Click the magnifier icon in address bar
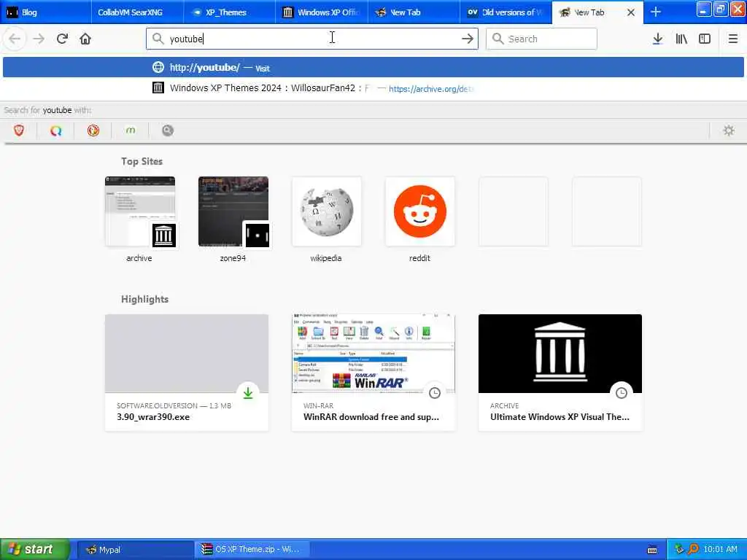Screen dimensions: 747x560 158,39
